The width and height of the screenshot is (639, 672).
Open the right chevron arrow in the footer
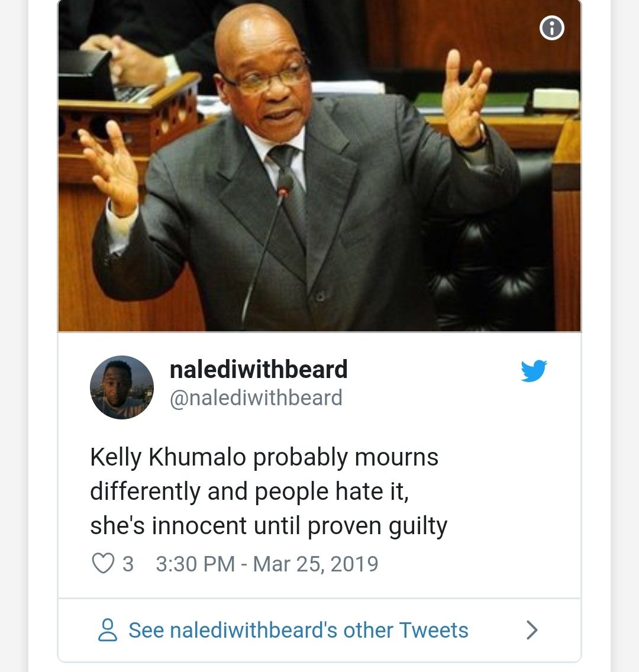532,630
